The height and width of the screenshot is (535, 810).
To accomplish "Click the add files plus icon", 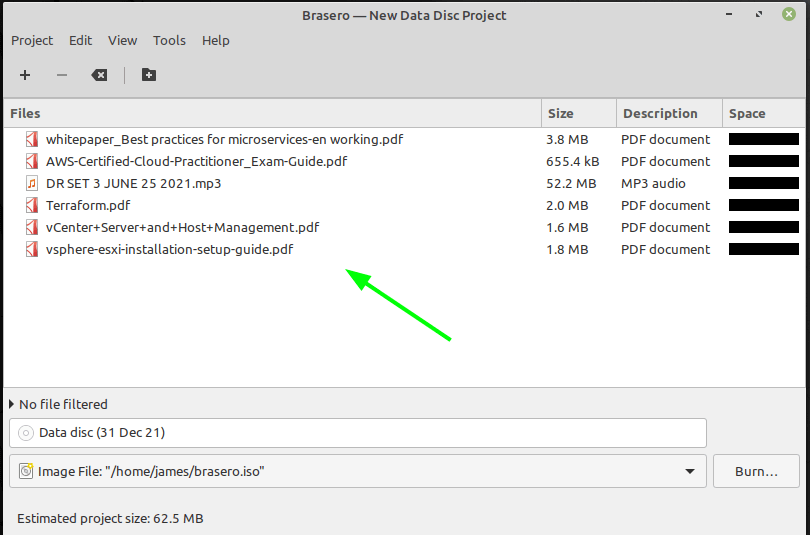I will click(x=25, y=75).
